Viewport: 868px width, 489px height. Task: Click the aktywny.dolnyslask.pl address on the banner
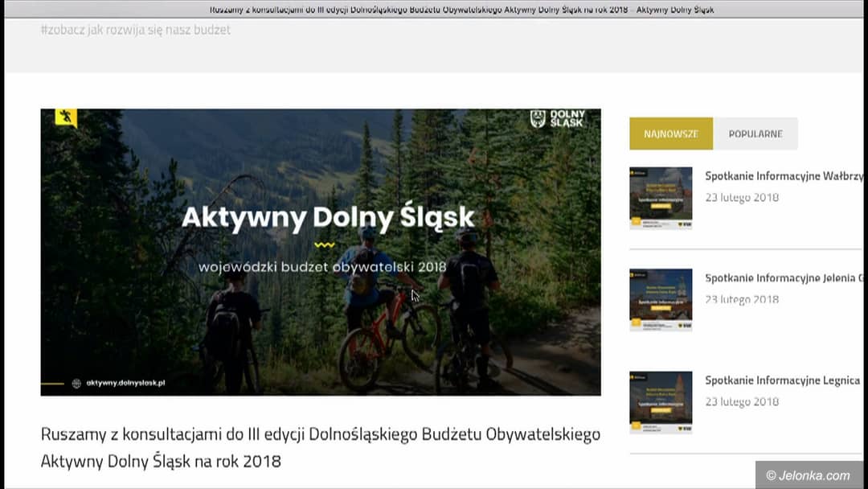(x=125, y=384)
